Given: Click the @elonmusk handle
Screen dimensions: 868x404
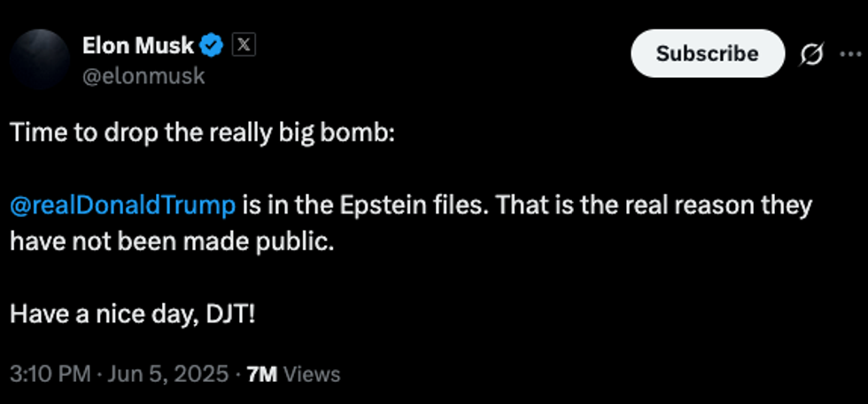Looking at the screenshot, I should [143, 76].
